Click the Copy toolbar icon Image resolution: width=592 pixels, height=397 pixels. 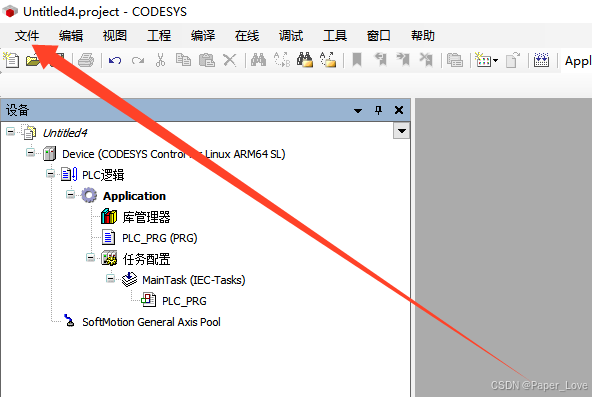(183, 60)
